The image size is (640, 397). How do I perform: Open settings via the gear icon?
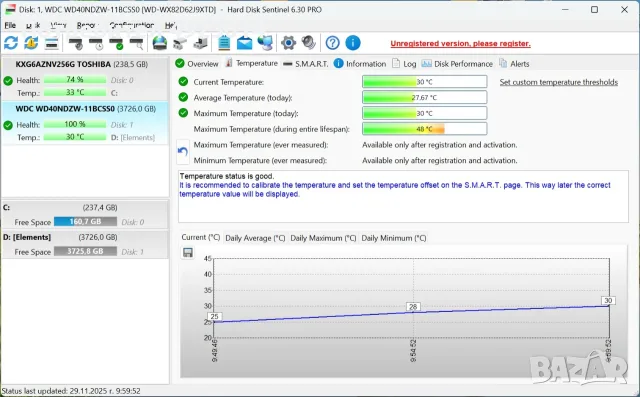click(x=288, y=43)
